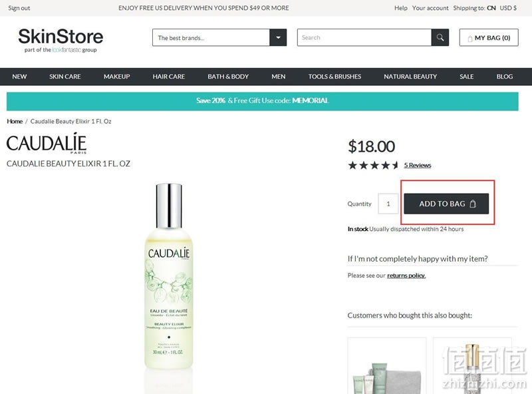Open the Caudalie gift set thumbnail
This screenshot has height=394, width=532.
[387, 366]
